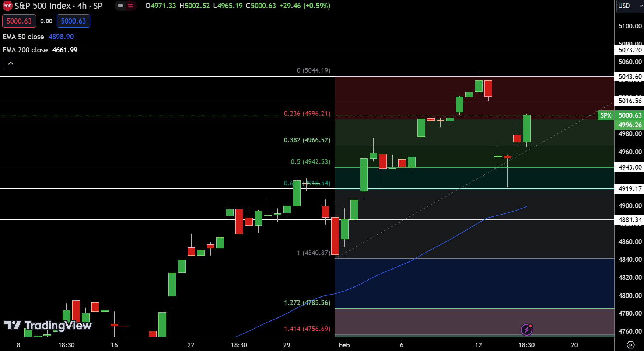Click the 4800.00 price axis label

(630, 296)
